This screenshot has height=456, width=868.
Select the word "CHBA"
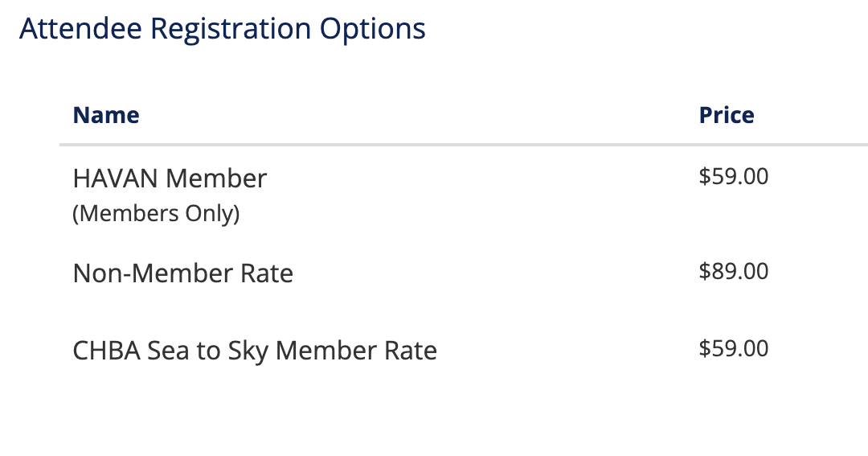pyautogui.click(x=106, y=351)
